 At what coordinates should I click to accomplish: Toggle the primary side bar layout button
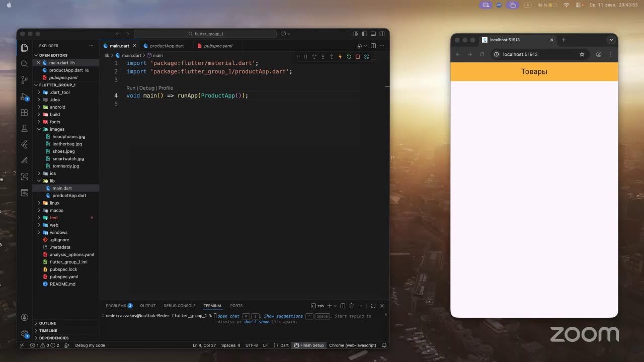pos(364,34)
